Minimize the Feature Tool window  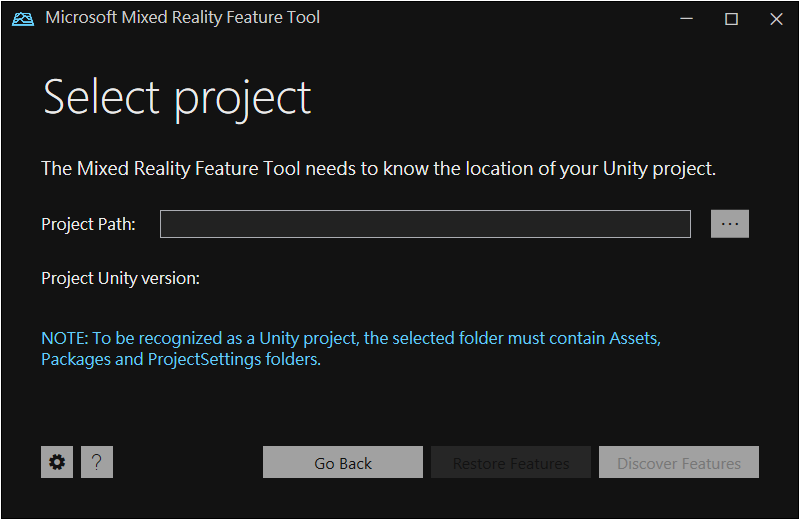point(686,18)
